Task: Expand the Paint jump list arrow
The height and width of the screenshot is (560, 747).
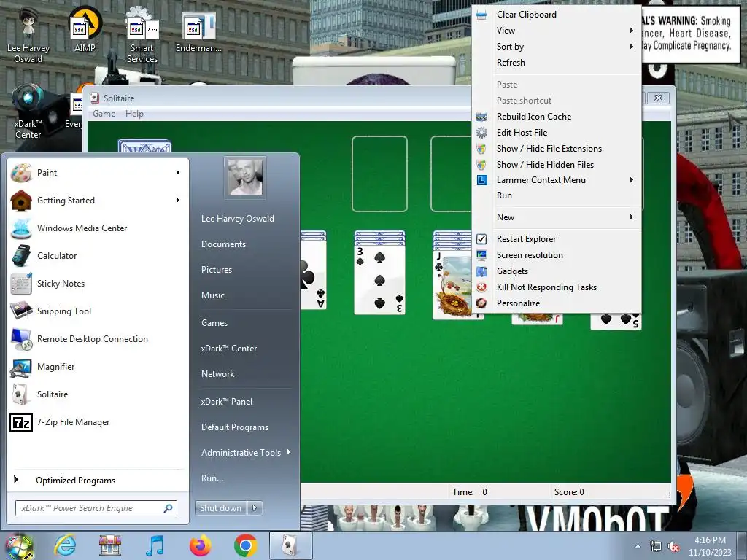Action: (x=178, y=172)
